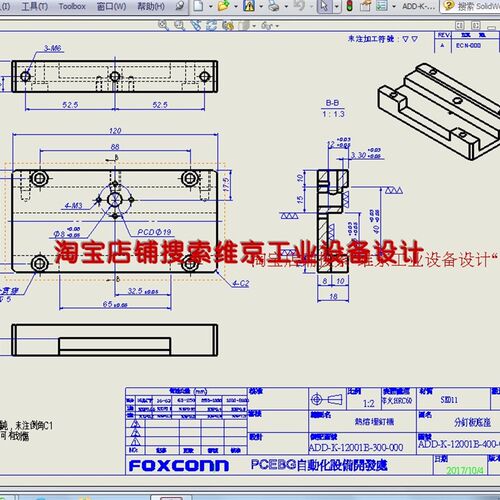
Task: Click the Save icon beside Open
Action: pos(249,6)
